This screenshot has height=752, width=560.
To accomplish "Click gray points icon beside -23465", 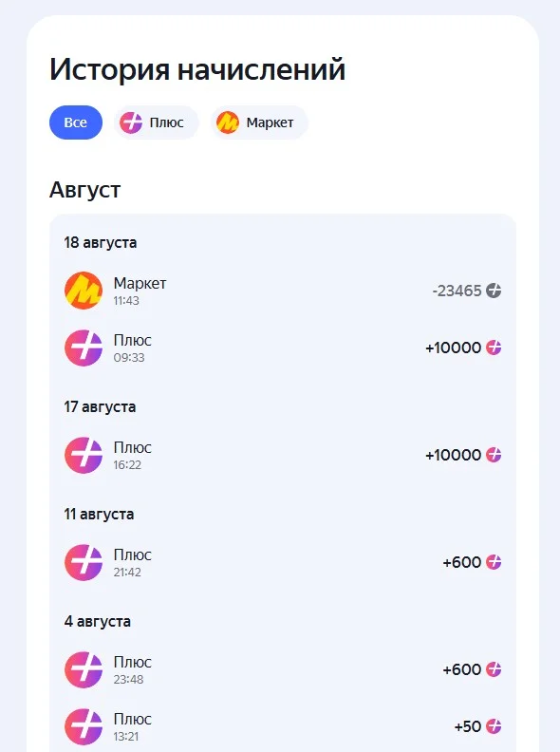I will click(494, 291).
